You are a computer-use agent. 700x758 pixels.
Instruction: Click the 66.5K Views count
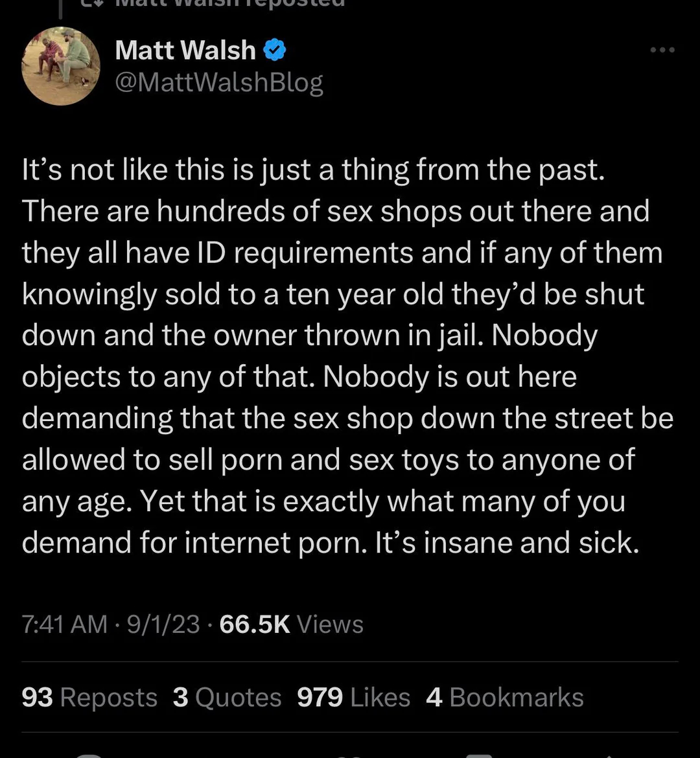pyautogui.click(x=291, y=624)
